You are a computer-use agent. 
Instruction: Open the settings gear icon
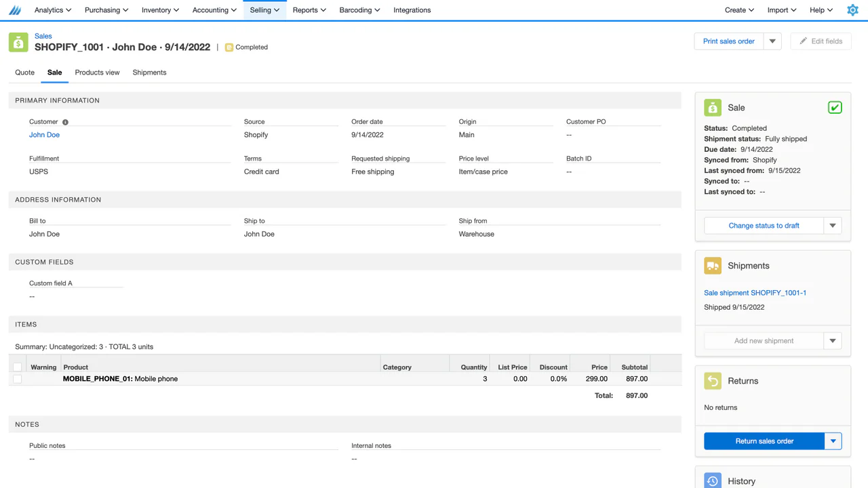[852, 9]
